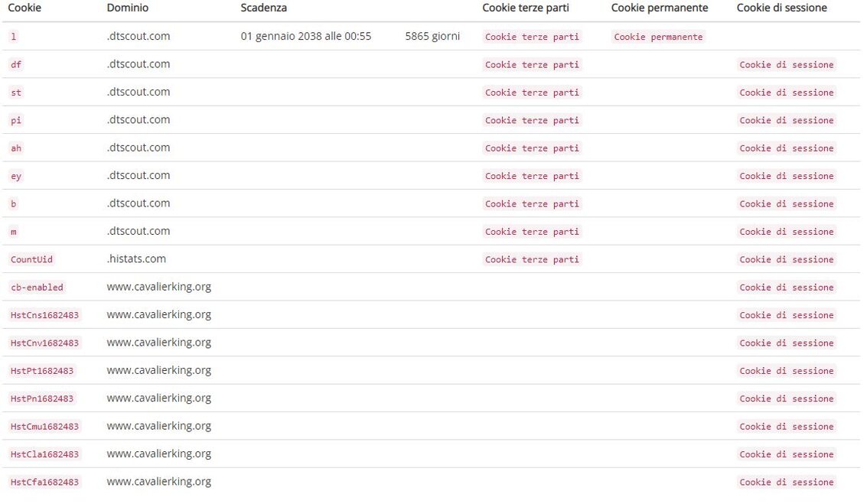Select cookie name df
Viewport: 867px width, 504px height.
[16, 65]
